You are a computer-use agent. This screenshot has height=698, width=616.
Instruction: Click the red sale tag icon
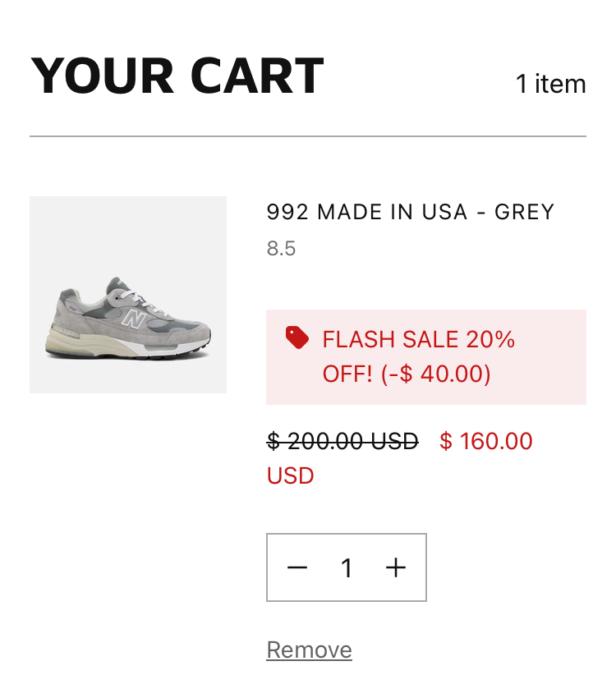pyautogui.click(x=297, y=337)
